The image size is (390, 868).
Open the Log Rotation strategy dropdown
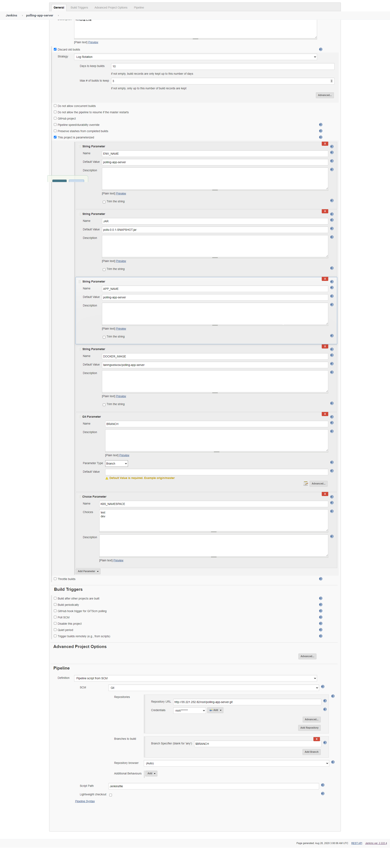tap(195, 57)
